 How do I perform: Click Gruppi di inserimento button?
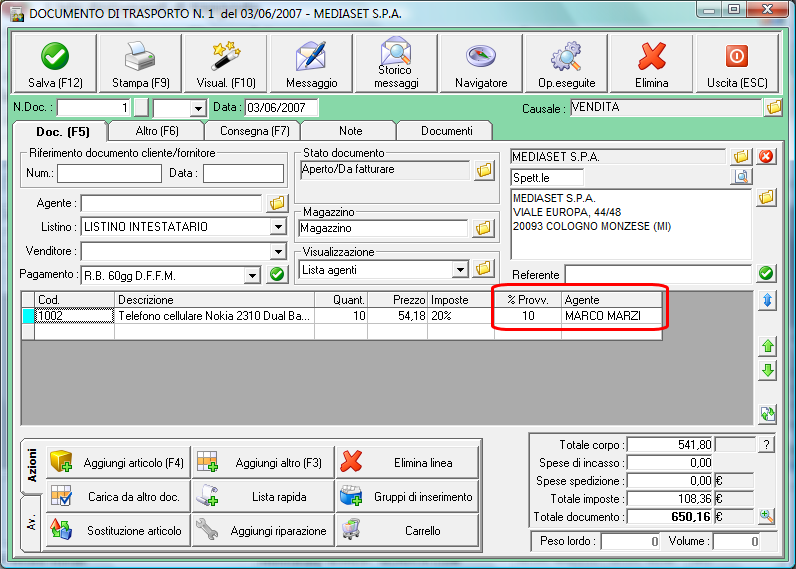pyautogui.click(x=408, y=496)
